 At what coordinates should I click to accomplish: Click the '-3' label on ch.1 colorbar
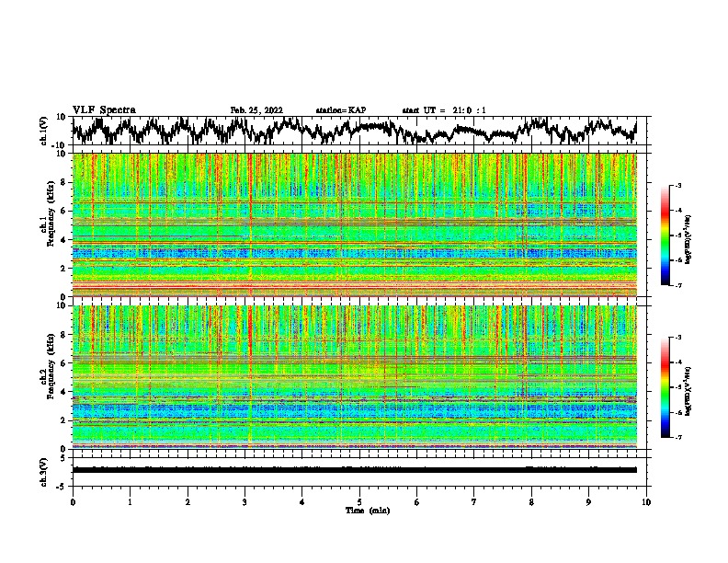point(678,185)
